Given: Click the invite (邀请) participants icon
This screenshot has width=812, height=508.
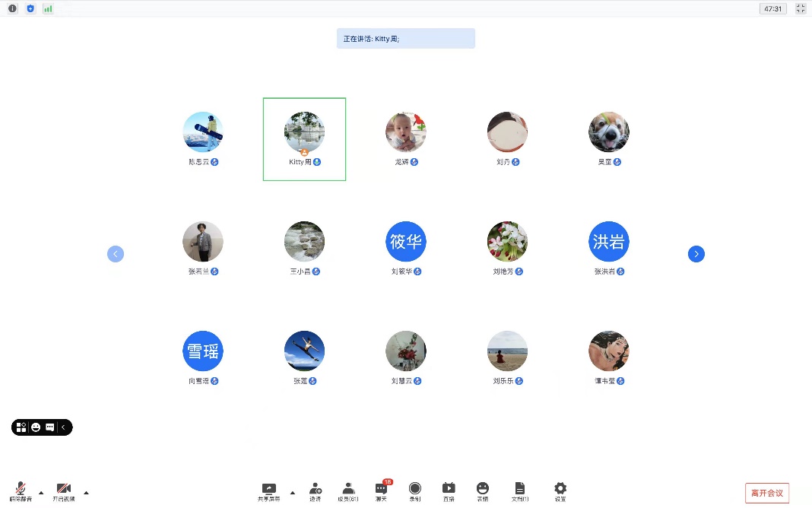Looking at the screenshot, I should (x=315, y=491).
